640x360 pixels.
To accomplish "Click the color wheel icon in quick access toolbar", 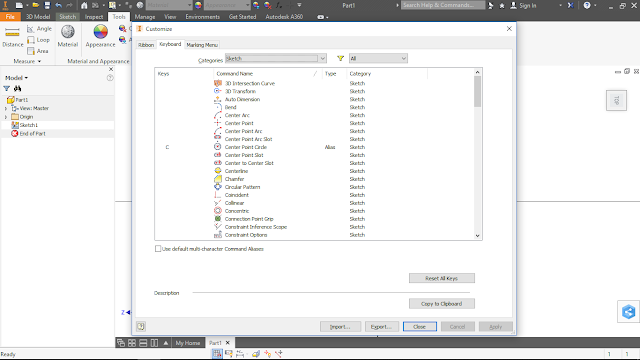I will (x=198, y=5).
